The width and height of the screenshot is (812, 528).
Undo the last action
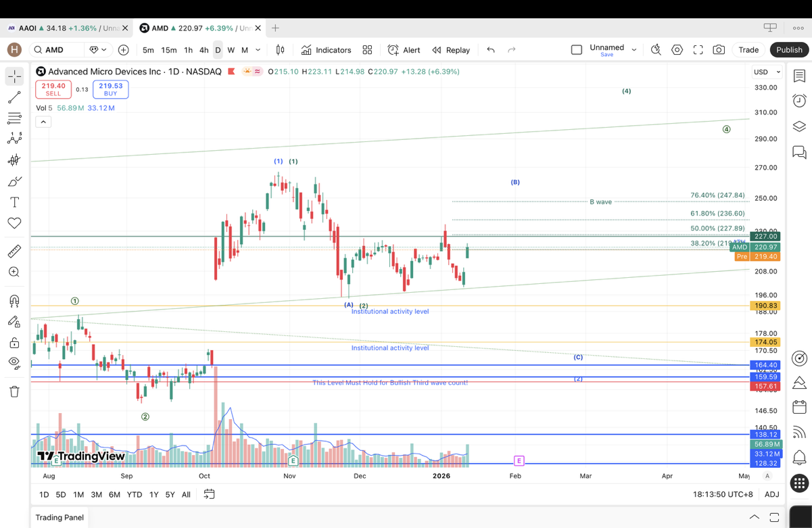click(x=491, y=50)
